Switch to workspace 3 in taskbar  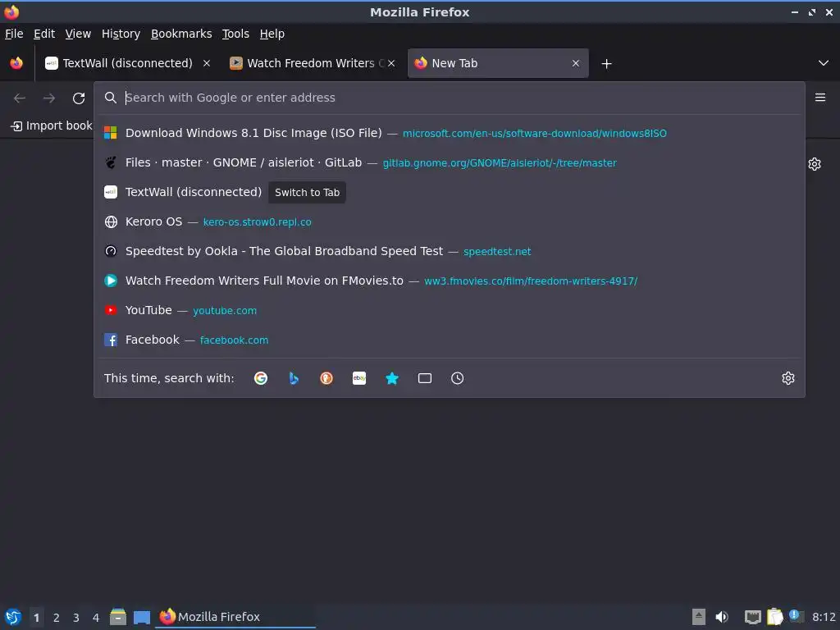tap(76, 618)
